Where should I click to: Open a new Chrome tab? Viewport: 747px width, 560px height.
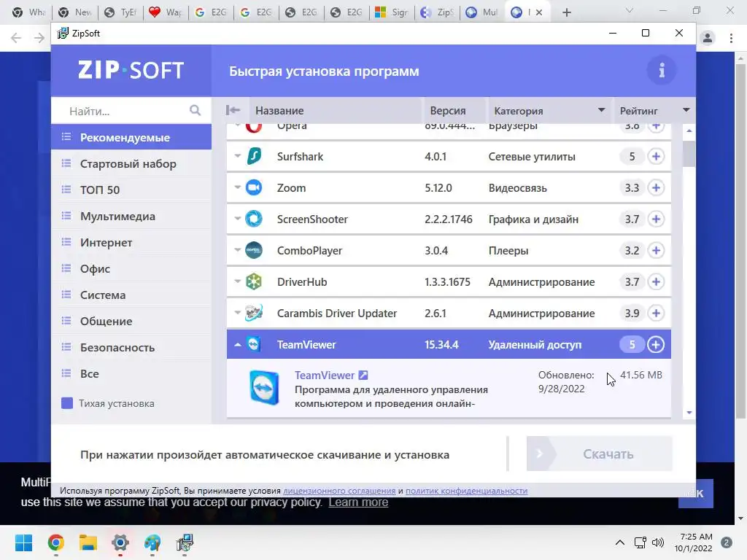(566, 12)
